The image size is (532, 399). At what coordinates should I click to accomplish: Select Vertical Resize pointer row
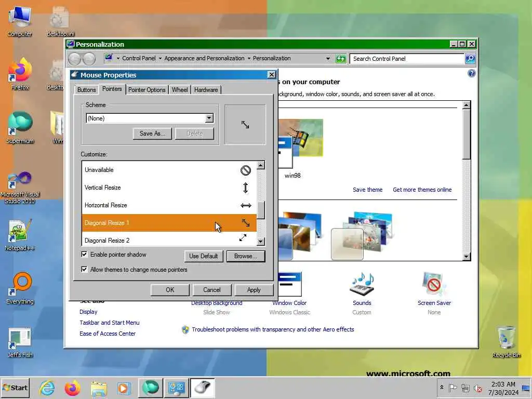click(x=169, y=188)
